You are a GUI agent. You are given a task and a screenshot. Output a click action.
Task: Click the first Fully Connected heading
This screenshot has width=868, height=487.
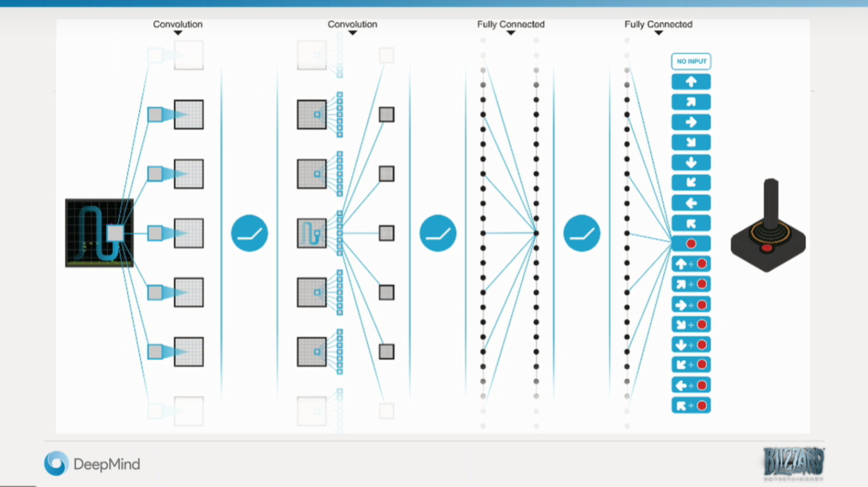[511, 24]
